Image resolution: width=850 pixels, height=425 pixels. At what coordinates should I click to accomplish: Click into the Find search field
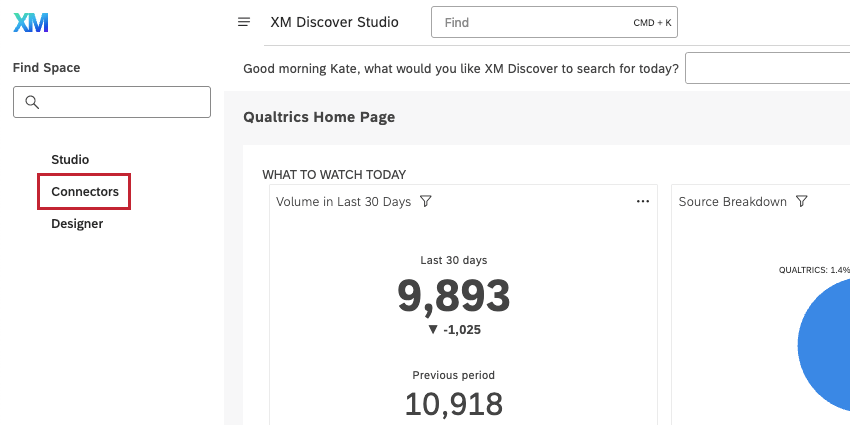coord(554,22)
